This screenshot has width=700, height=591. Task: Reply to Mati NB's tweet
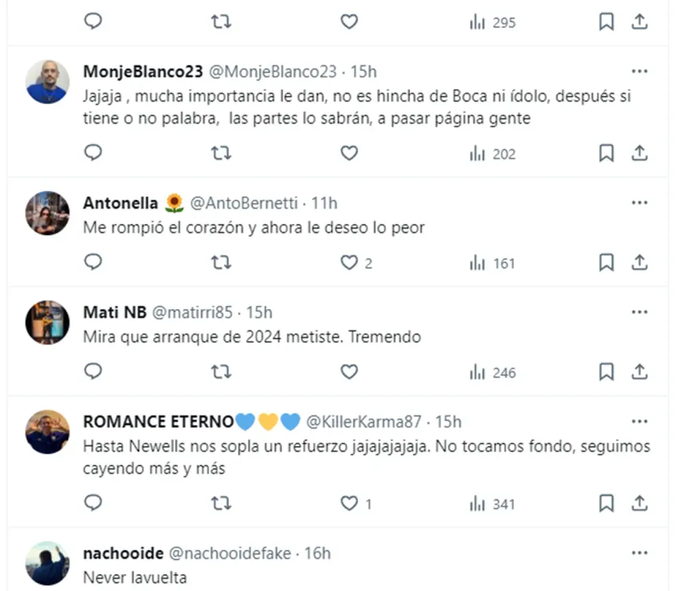(93, 372)
